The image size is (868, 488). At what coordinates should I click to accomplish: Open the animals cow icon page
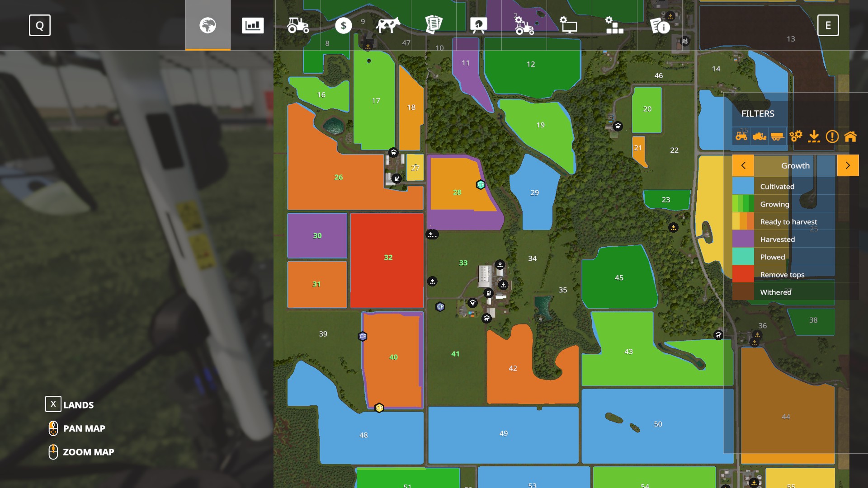coord(388,25)
